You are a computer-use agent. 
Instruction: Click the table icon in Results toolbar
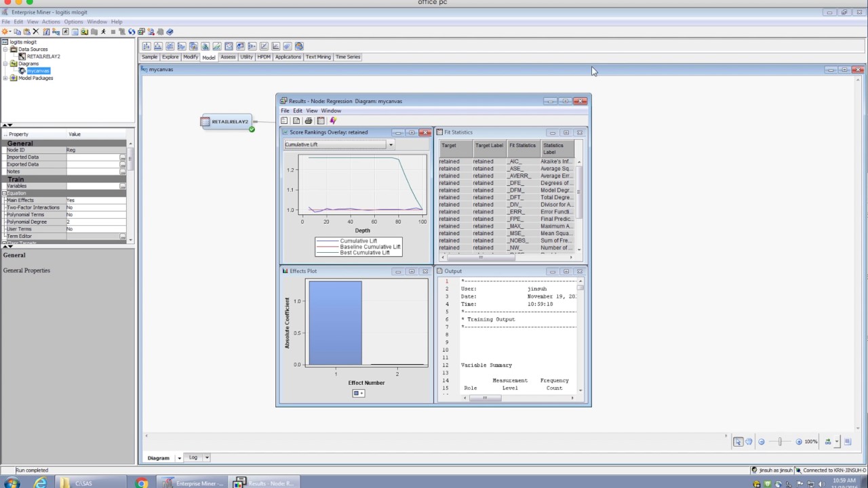point(321,121)
